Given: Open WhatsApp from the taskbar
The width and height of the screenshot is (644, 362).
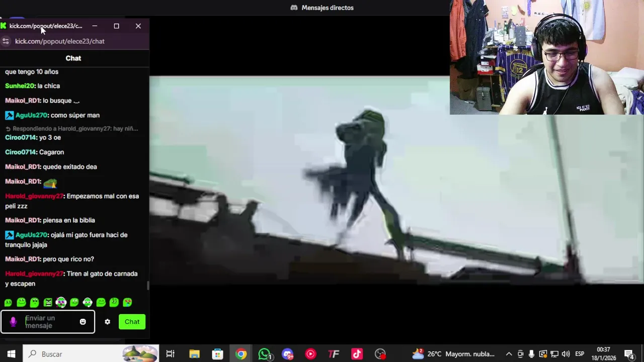Looking at the screenshot, I should point(264,354).
